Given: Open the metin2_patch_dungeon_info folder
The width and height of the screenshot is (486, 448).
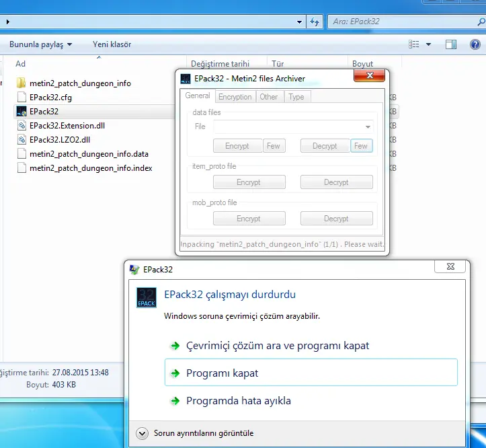Looking at the screenshot, I should (x=21, y=83).
